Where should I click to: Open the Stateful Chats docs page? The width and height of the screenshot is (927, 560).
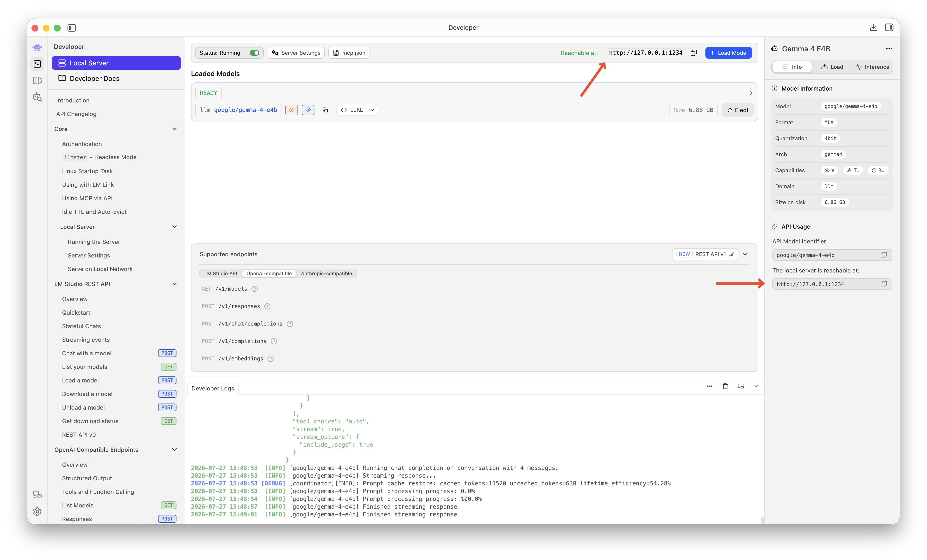[81, 326]
